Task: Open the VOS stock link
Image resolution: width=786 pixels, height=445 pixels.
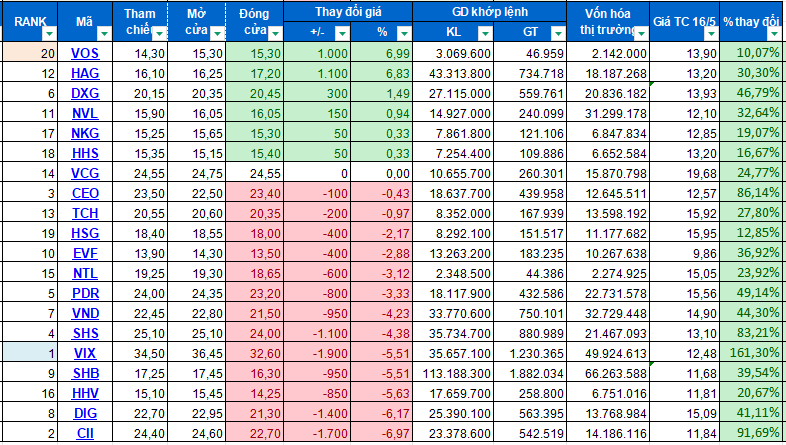Action: (85, 53)
